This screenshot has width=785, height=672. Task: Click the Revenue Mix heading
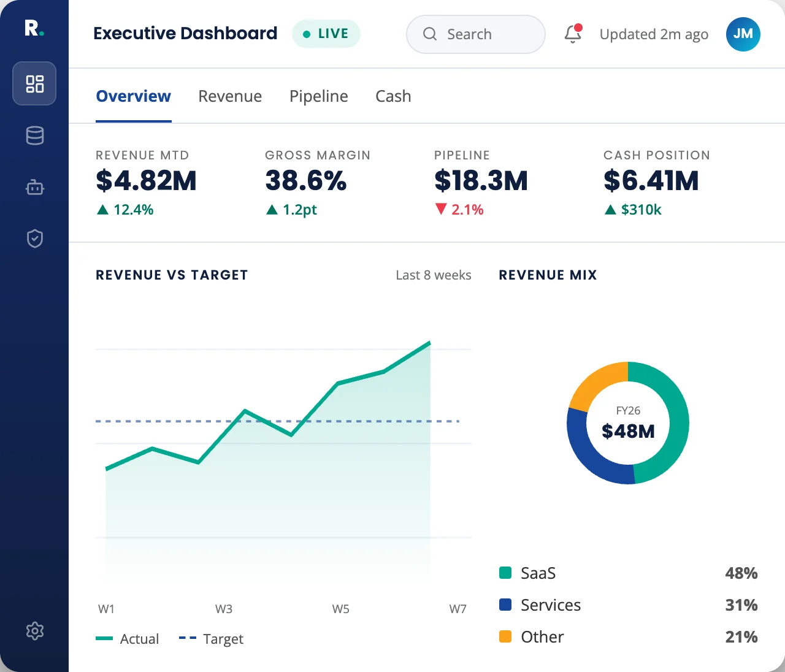pyautogui.click(x=548, y=275)
